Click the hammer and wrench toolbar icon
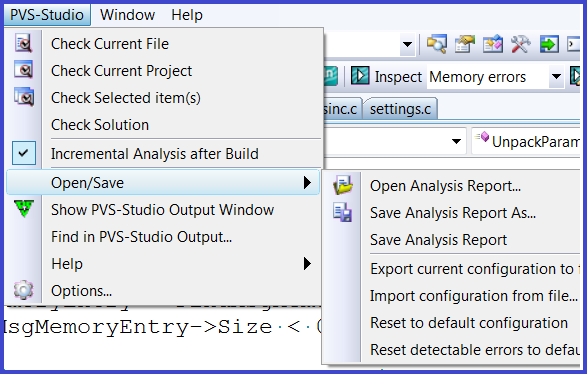The image size is (587, 374). click(x=521, y=44)
